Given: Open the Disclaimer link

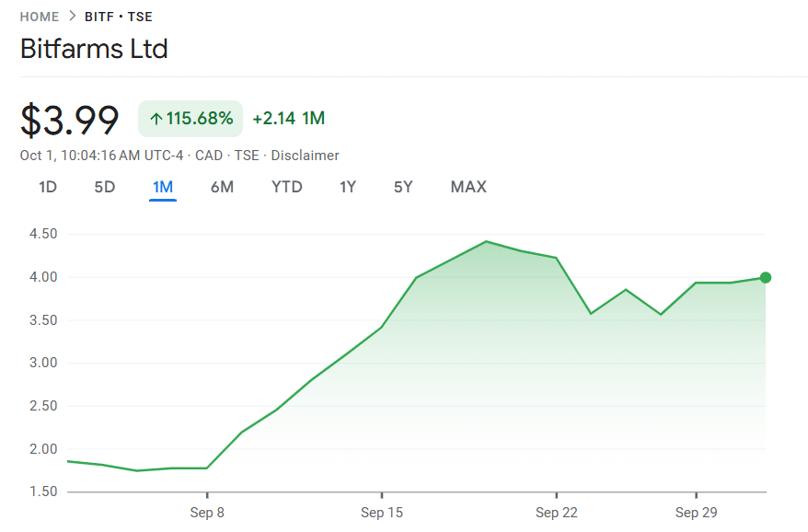Looking at the screenshot, I should point(305,156).
